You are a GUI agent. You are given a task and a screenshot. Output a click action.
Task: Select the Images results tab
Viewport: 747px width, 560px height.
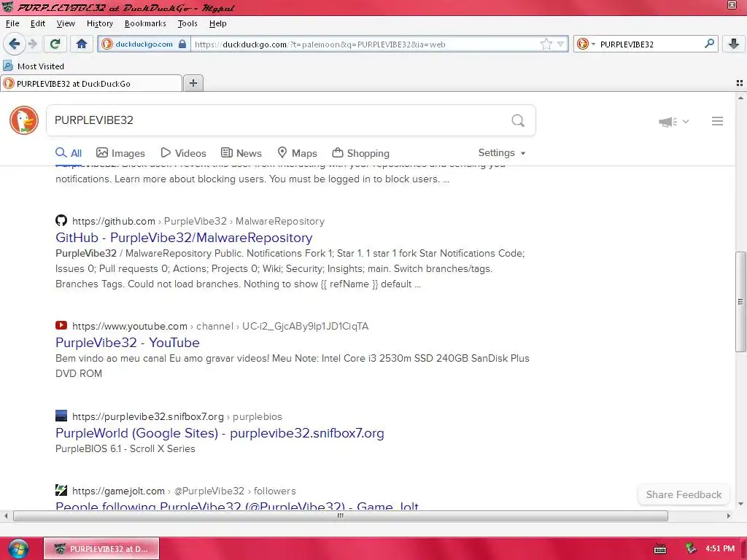(x=120, y=153)
